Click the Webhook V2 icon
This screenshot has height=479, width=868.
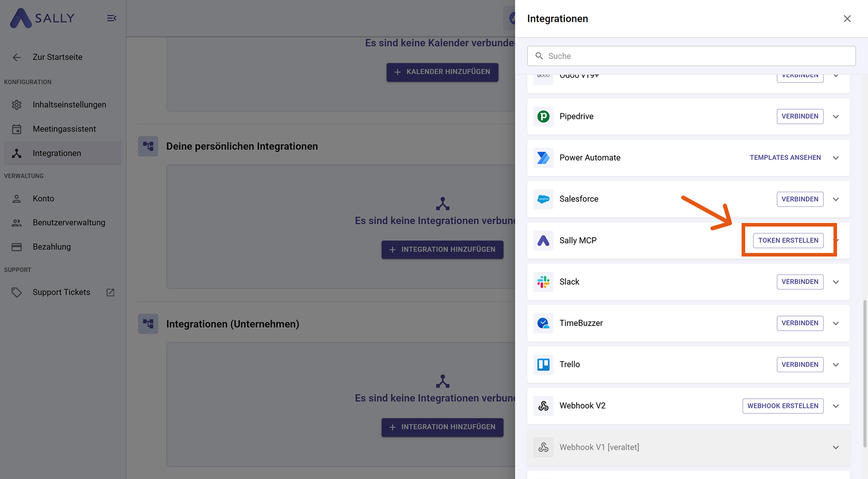(x=543, y=406)
